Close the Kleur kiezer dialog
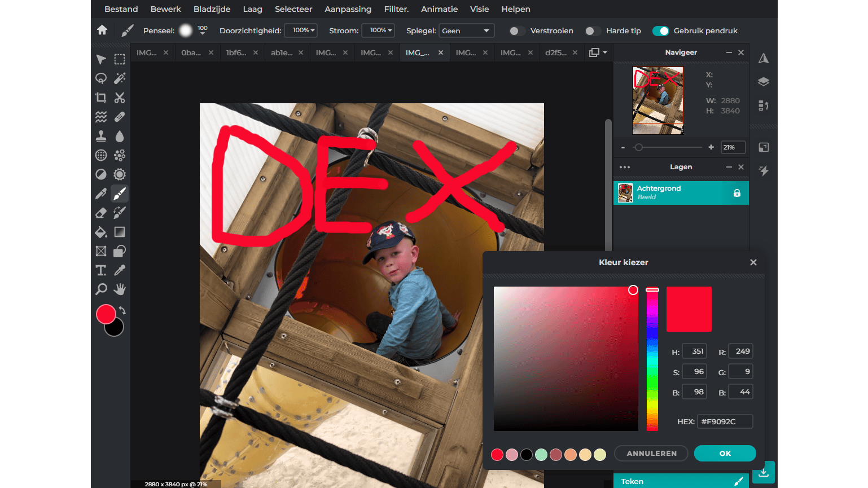 (753, 262)
